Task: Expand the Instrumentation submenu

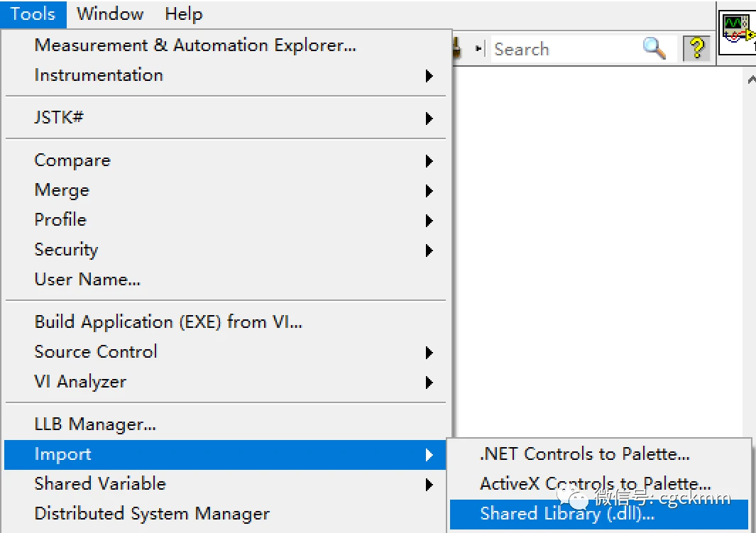Action: [99, 75]
